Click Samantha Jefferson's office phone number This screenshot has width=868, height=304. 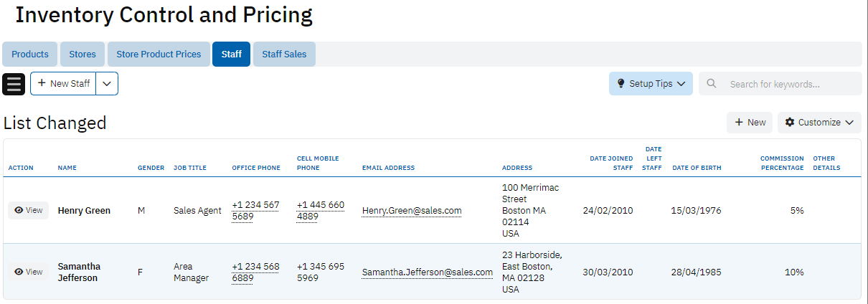(x=255, y=272)
